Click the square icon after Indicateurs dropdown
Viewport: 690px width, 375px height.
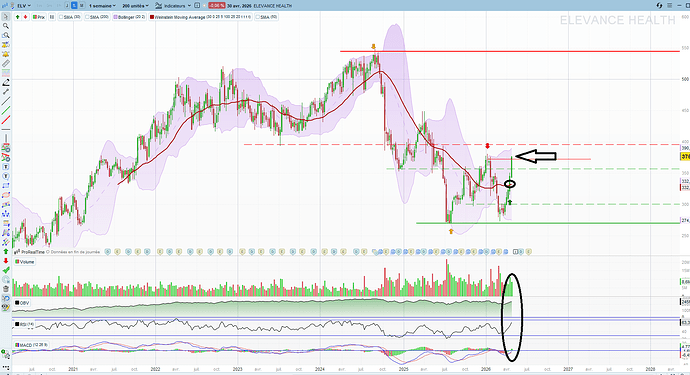(197, 6)
